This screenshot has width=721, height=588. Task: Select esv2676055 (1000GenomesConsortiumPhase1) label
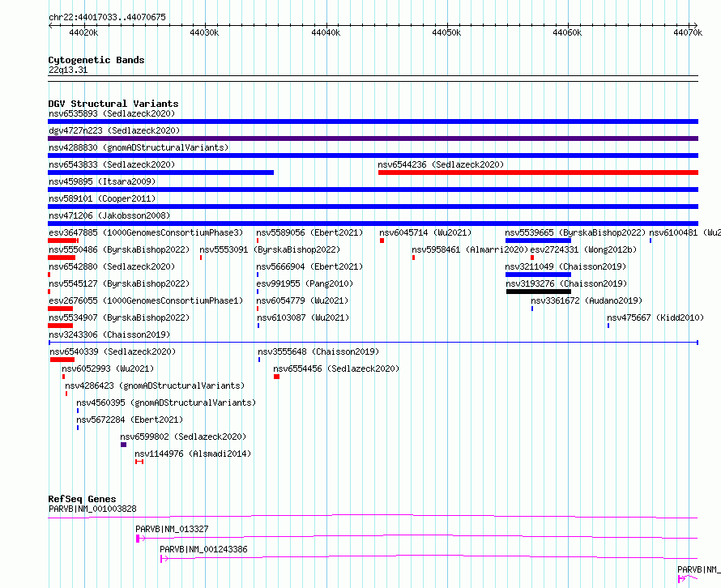[146, 300]
